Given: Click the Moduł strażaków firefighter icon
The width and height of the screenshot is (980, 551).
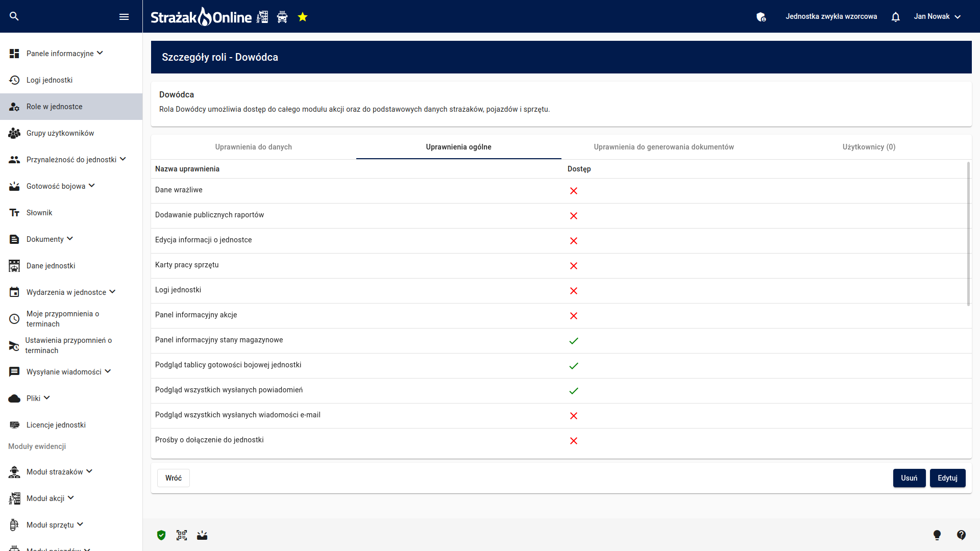Looking at the screenshot, I should pos(14,472).
